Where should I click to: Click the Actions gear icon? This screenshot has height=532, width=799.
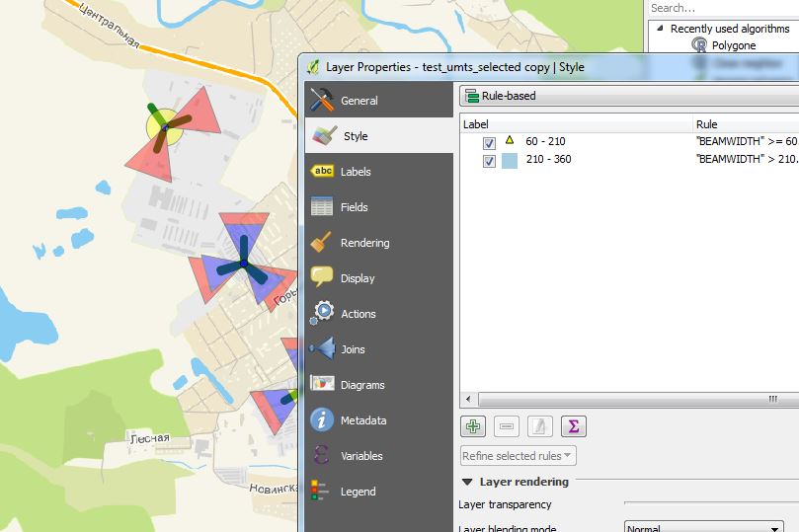point(322,314)
